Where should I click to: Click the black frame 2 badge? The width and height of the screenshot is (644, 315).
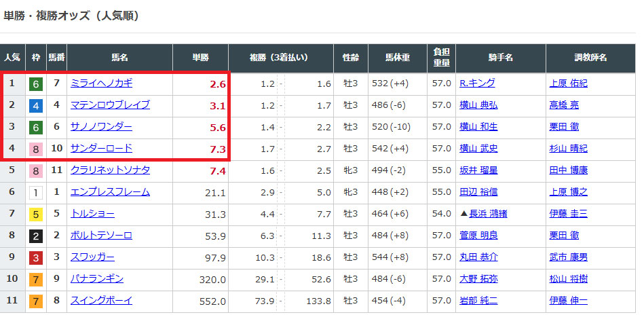[x=36, y=236]
